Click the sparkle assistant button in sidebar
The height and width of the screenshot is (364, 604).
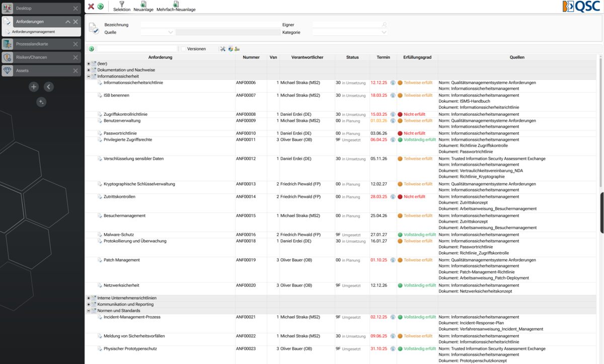pyautogui.click(x=41, y=102)
